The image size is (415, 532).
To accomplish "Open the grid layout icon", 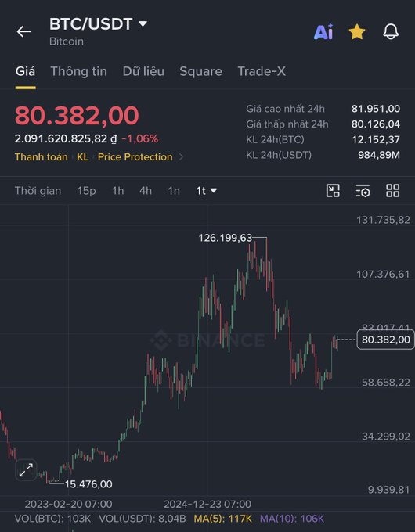I will [392, 191].
